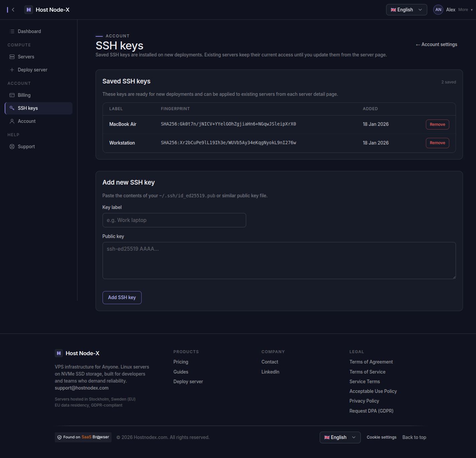Open the Pricing footer link
This screenshot has height=458, width=476.
click(181, 362)
